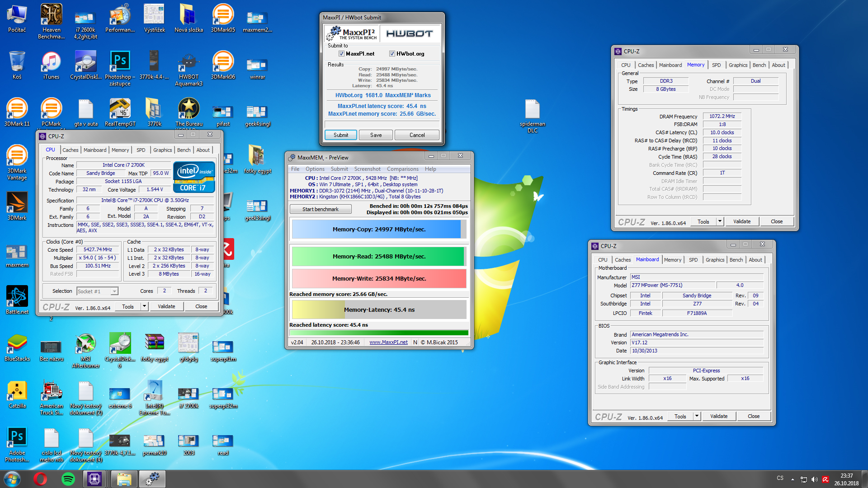Open the PhotoShop zástupce desktop icon
Image resolution: width=868 pixels, height=488 pixels.
pyautogui.click(x=120, y=69)
